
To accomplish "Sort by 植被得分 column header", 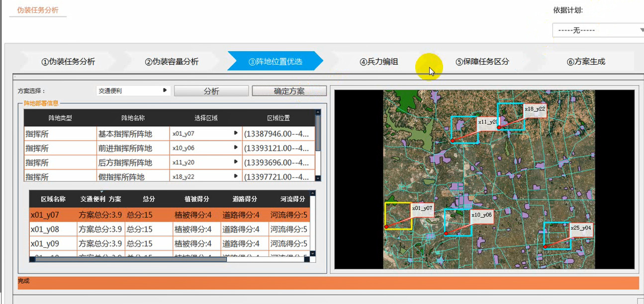I will click(x=196, y=199).
